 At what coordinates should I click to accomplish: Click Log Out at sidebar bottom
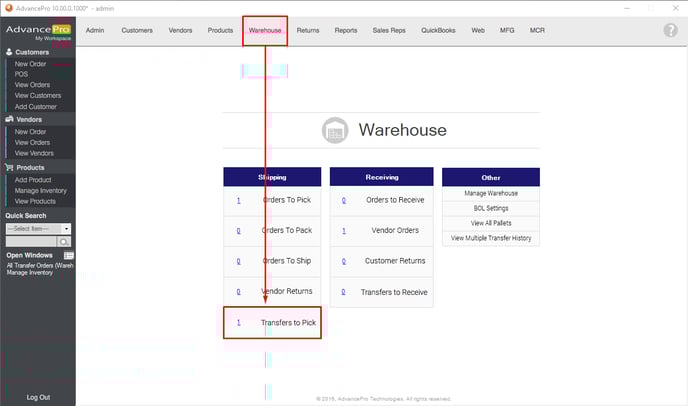pyautogui.click(x=38, y=397)
